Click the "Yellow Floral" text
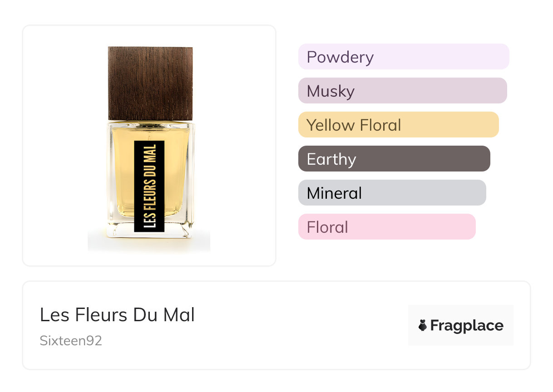Screen dimensions: 553x392 pos(354,125)
